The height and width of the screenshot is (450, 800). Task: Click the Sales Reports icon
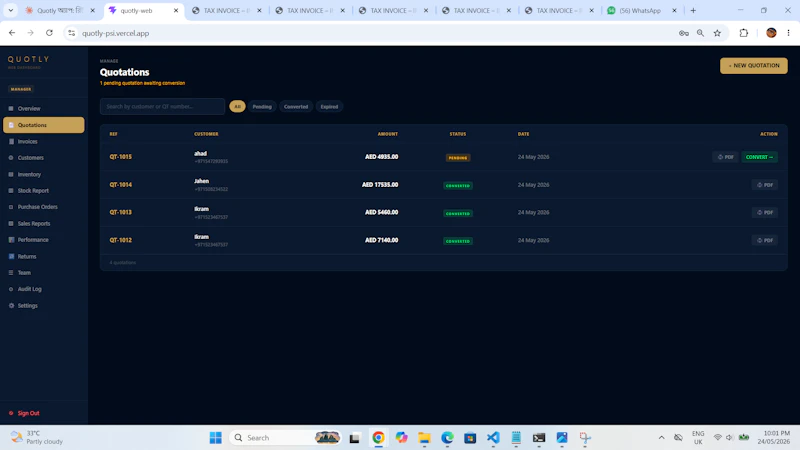coord(11,223)
